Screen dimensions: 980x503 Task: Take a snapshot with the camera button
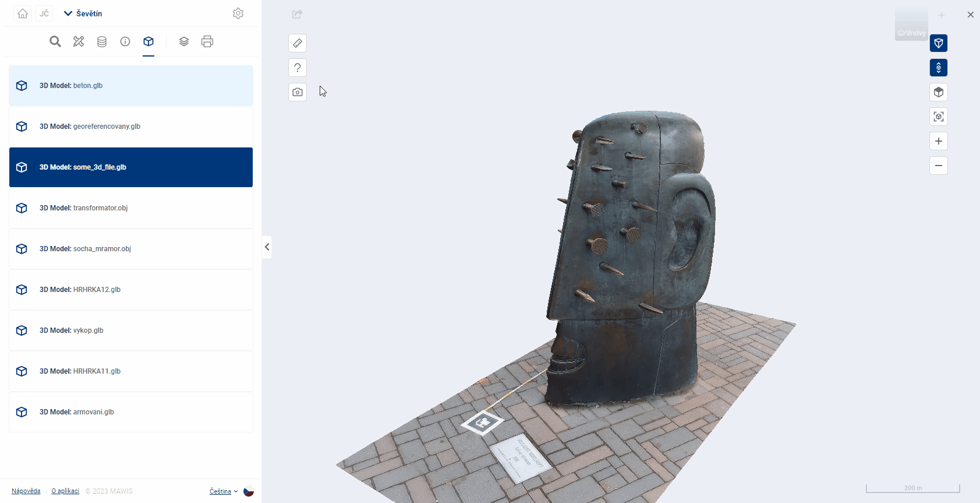coord(298,92)
